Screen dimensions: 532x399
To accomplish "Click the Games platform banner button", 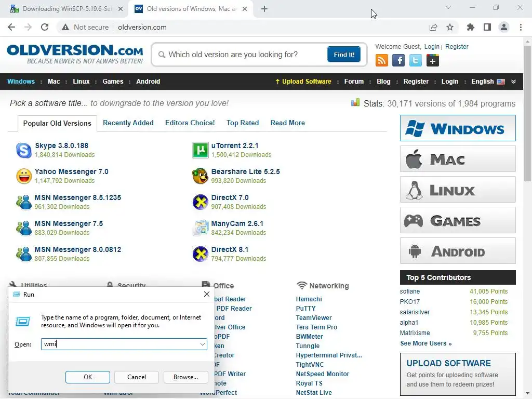I will [x=458, y=220].
